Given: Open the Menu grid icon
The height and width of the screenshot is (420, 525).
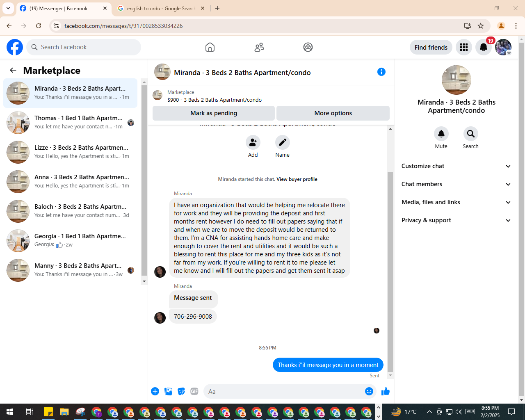Looking at the screenshot, I should point(464,47).
